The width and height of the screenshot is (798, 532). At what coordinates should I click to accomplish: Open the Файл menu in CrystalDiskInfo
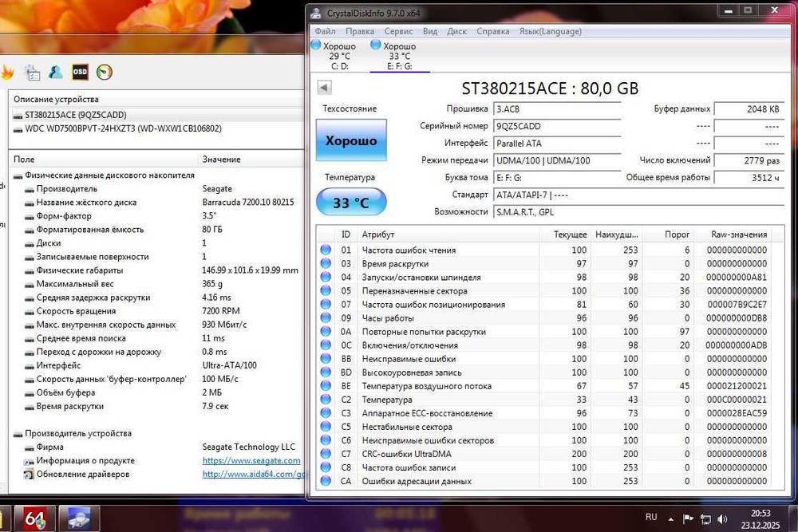coord(326,32)
